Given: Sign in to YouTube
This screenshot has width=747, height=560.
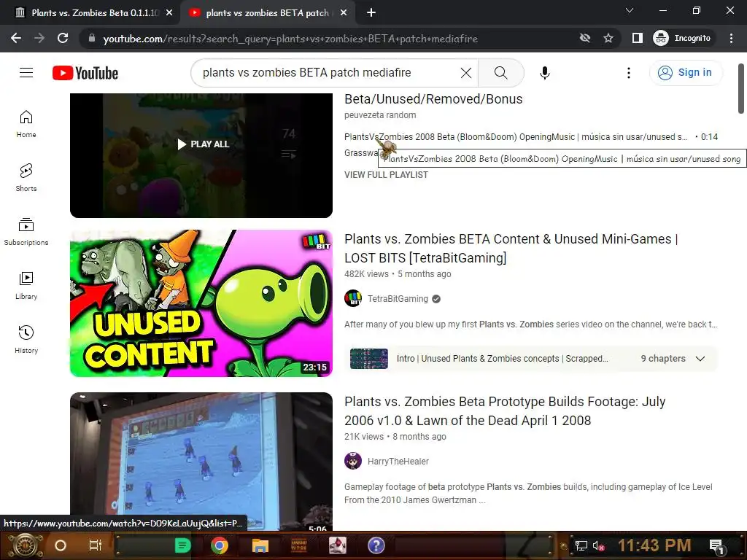Looking at the screenshot, I should 686,72.
